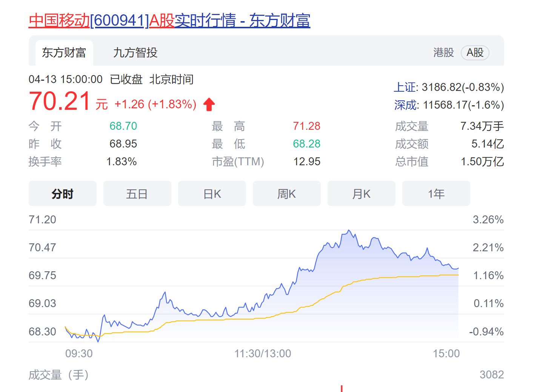The width and height of the screenshot is (537, 392).
Task: Click the 最高 value 71.28
Action: click(307, 126)
